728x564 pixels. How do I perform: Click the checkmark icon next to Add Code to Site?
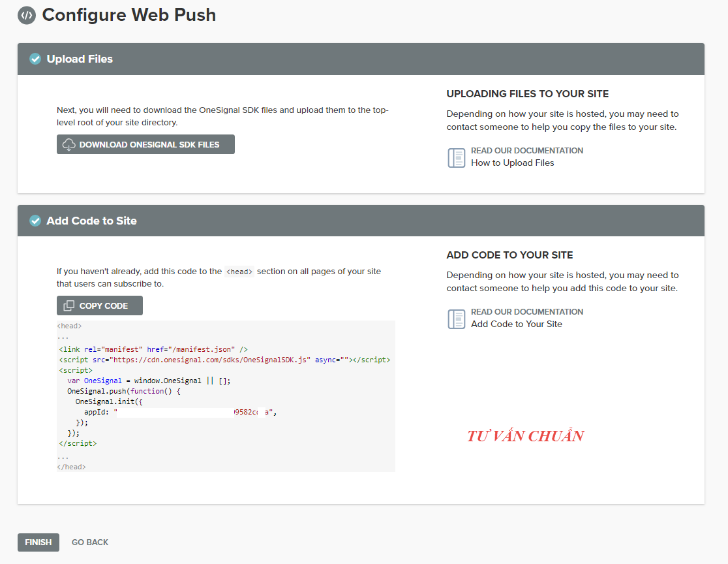tap(35, 221)
